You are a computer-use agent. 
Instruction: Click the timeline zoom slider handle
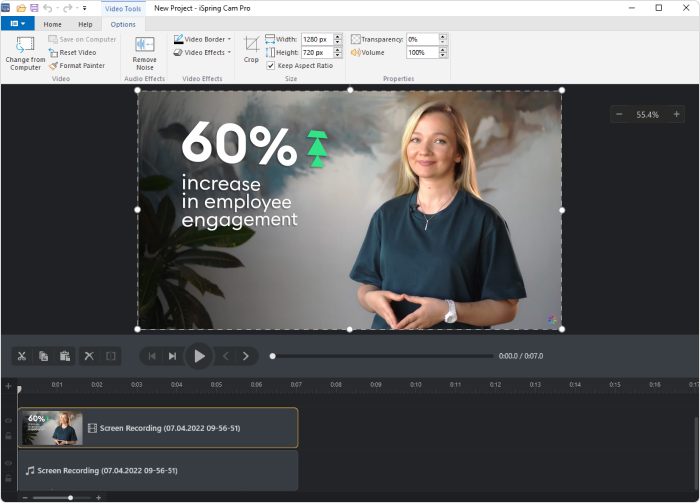pos(71,498)
